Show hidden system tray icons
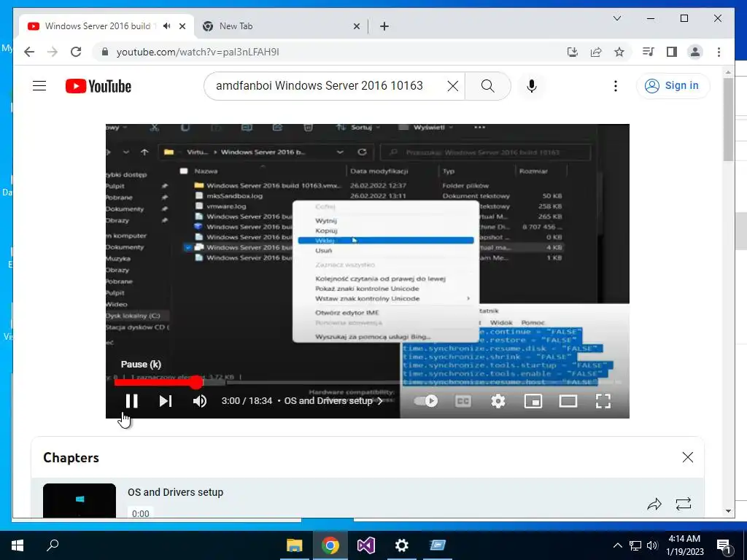The image size is (747, 560). pos(617,545)
